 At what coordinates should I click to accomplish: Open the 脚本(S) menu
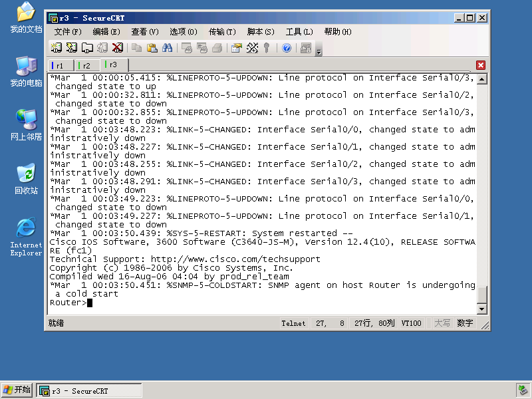(x=261, y=32)
